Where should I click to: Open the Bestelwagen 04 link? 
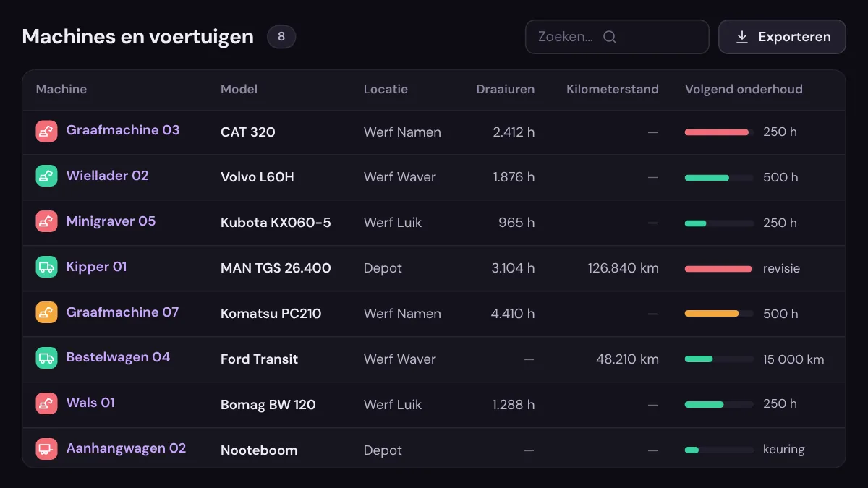click(x=118, y=357)
